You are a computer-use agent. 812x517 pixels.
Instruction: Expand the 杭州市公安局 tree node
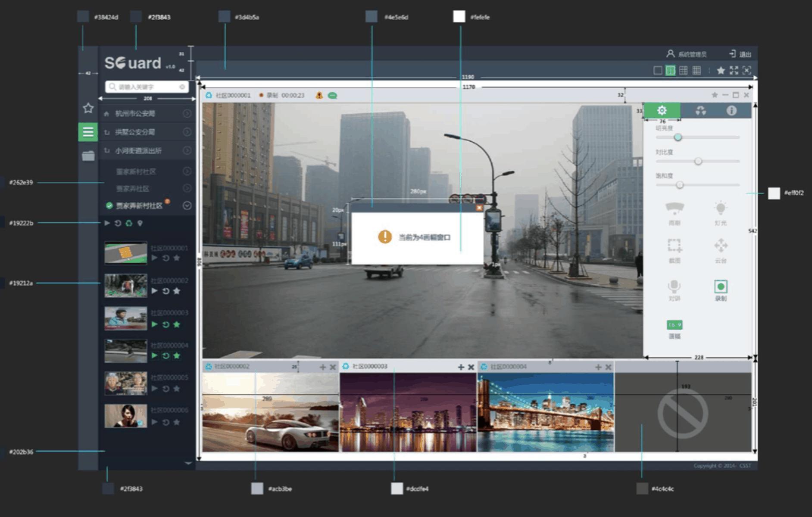[187, 113]
